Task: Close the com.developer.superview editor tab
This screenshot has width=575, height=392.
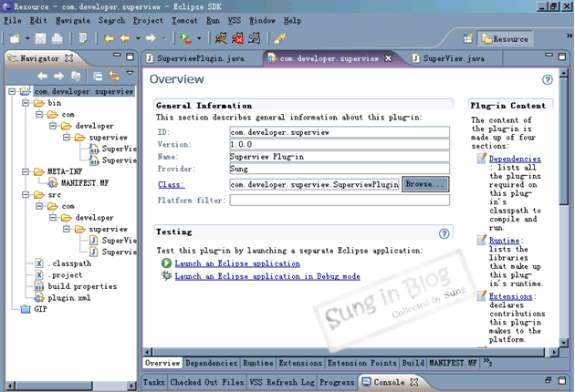Action: 388,57
